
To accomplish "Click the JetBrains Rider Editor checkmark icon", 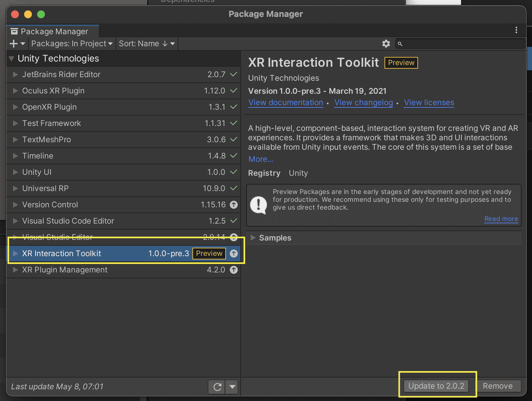I will click(233, 74).
